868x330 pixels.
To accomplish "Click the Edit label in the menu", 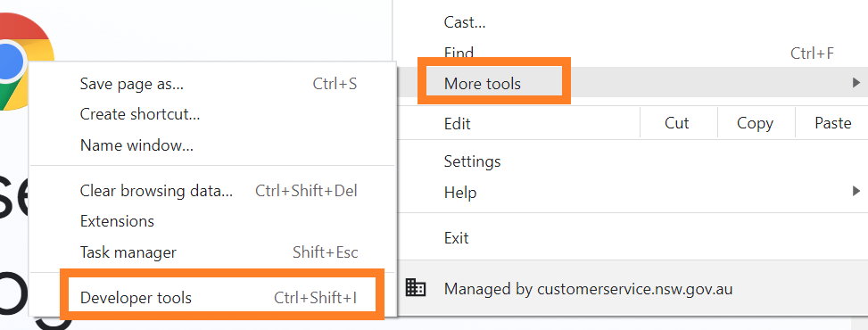I will coord(458,123).
